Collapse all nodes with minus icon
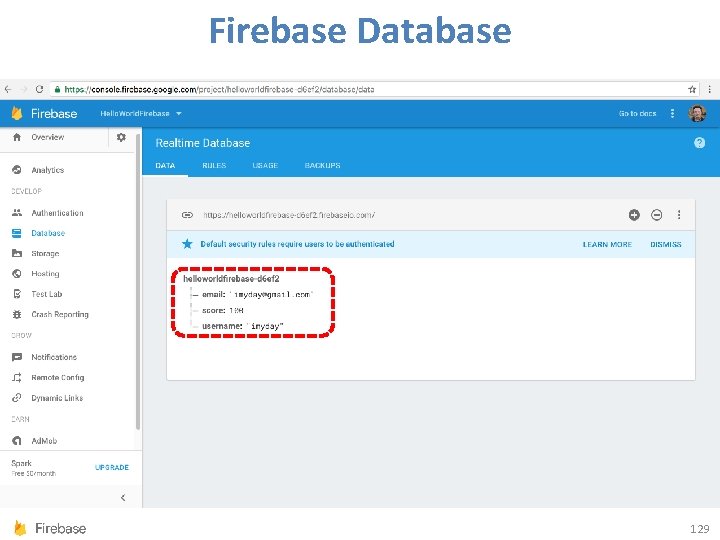 [x=657, y=215]
